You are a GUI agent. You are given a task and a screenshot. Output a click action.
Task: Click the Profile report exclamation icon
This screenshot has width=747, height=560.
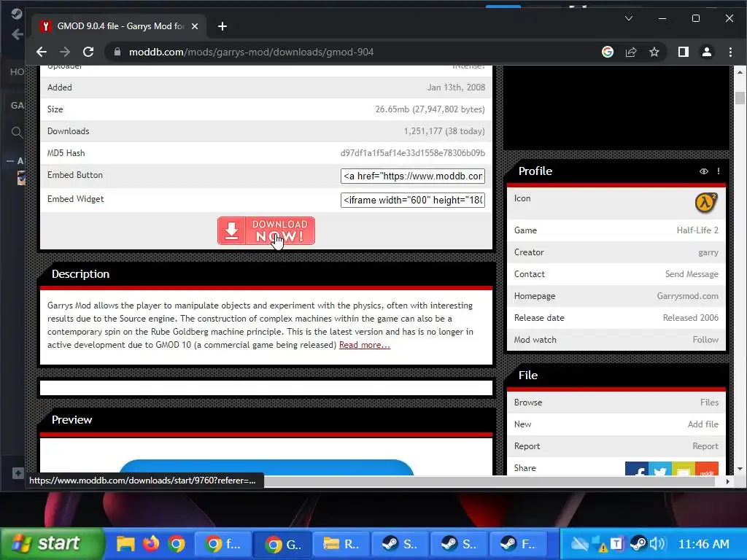coord(719,171)
